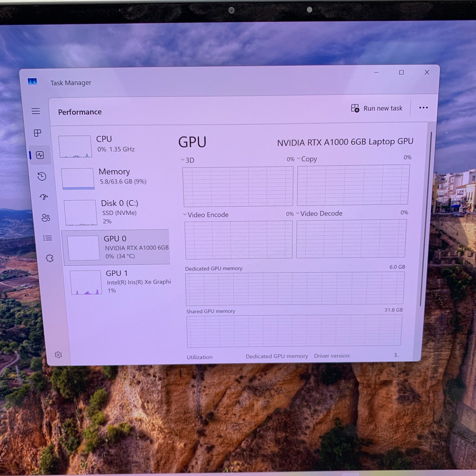476x476 pixels.
Task: Open the Users page icon
Action: 46,218
